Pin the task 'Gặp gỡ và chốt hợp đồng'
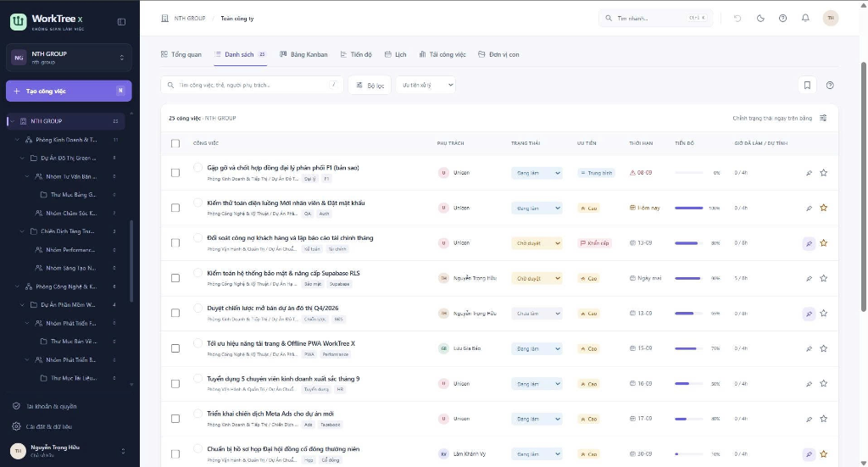Viewport: 868px width, 467px height. [x=809, y=173]
